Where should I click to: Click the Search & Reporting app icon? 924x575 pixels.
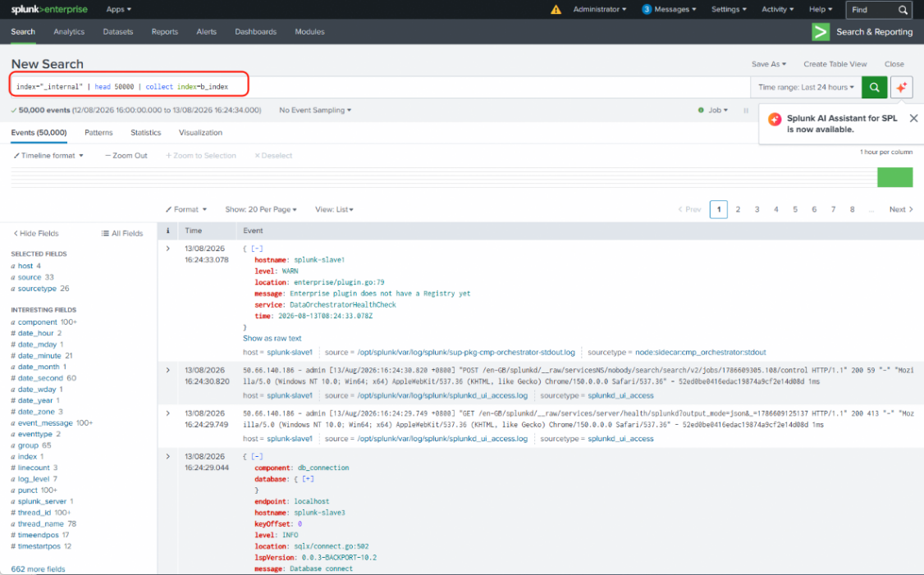point(821,32)
